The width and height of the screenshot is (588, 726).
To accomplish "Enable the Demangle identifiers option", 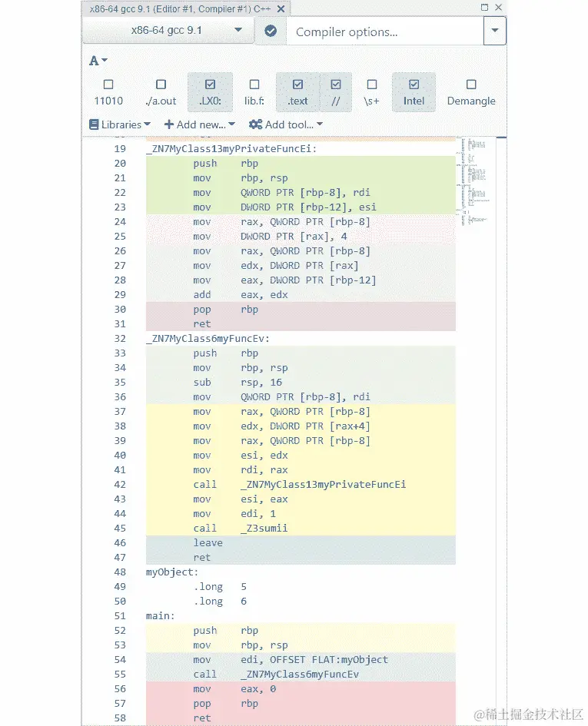I will [x=471, y=92].
